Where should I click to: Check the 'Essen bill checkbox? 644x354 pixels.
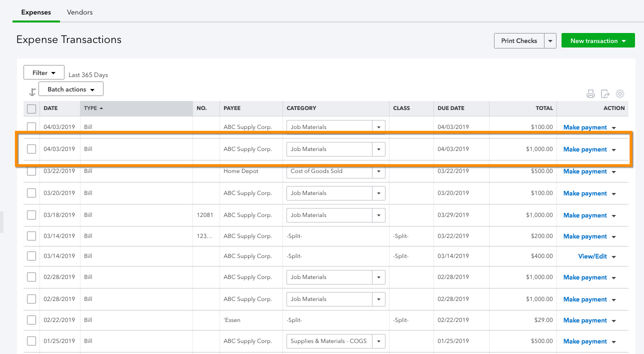click(x=31, y=320)
